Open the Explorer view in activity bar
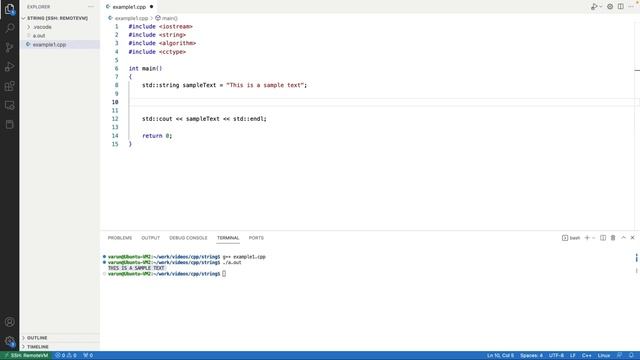The height and width of the screenshot is (360, 640). [9, 9]
